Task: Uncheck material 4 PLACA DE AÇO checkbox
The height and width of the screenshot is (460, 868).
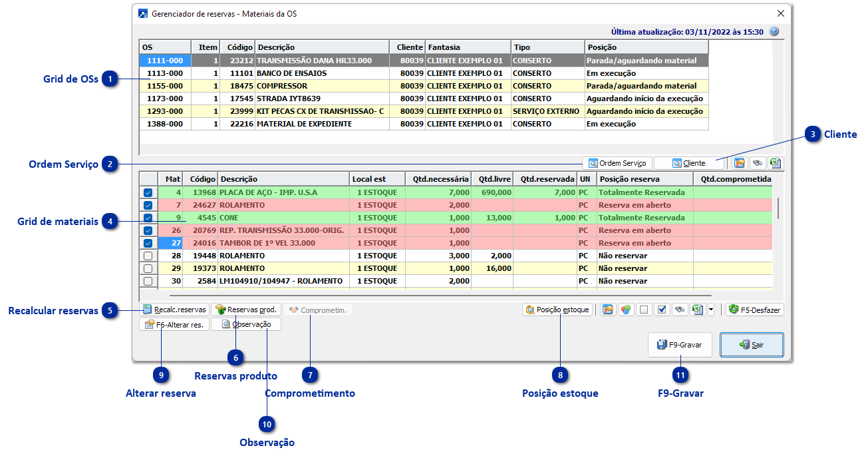Action: click(148, 192)
